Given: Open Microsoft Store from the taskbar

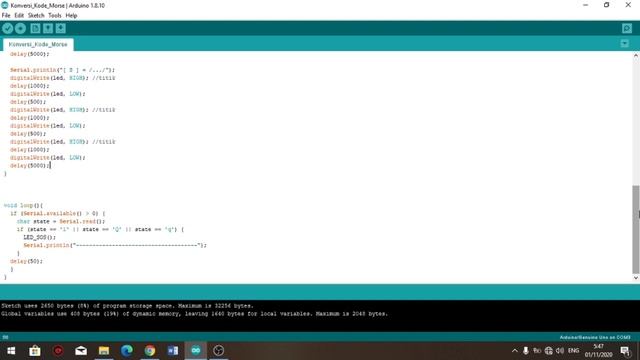Looking at the screenshot, I should 35,351.
